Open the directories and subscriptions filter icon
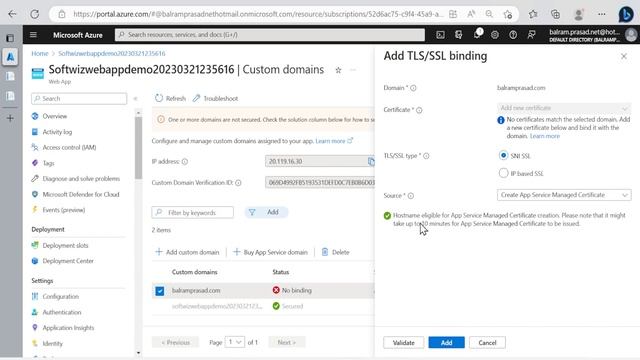The height and width of the screenshot is (360, 640). tap(458, 35)
